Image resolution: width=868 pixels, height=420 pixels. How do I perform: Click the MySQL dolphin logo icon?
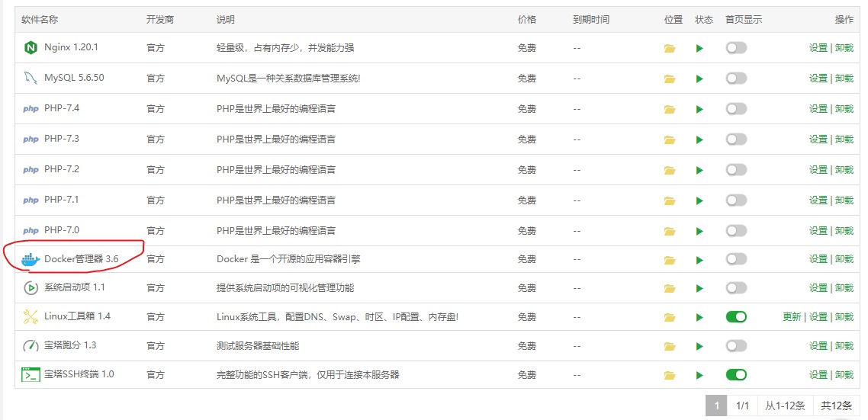[x=31, y=78]
